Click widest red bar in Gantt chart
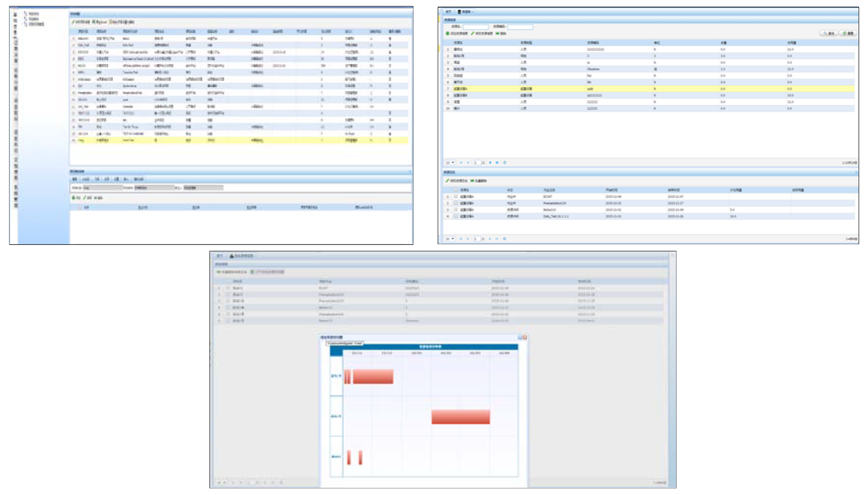Image resolution: width=868 pixels, height=495 pixels. click(461, 417)
